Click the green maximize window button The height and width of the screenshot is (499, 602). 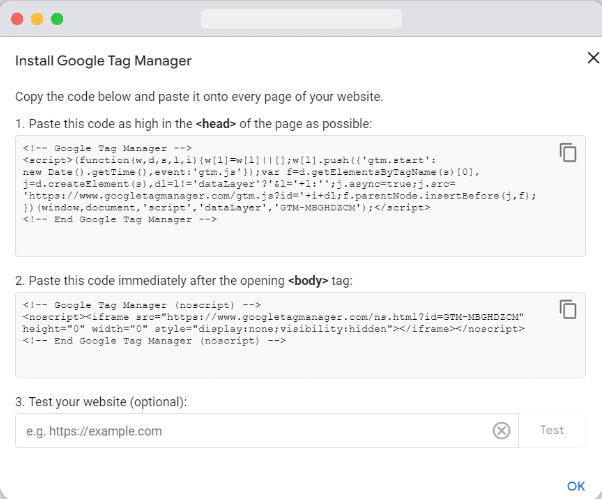57,19
